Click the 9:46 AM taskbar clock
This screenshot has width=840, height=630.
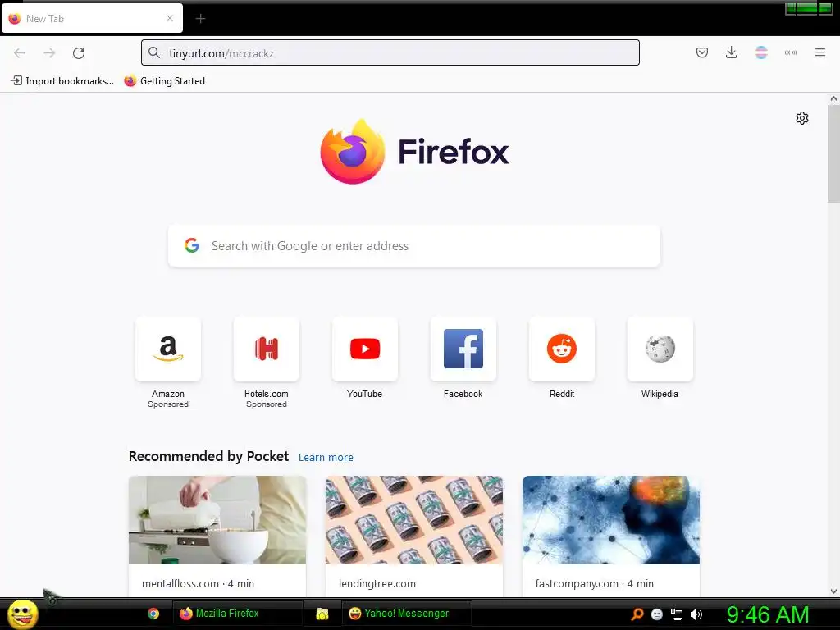(768, 614)
